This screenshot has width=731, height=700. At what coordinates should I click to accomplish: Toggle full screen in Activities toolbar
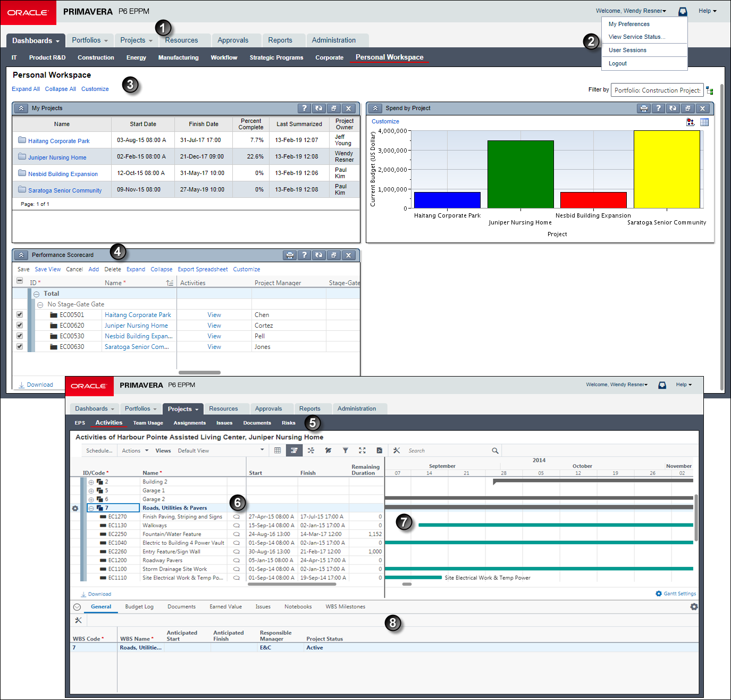click(362, 451)
